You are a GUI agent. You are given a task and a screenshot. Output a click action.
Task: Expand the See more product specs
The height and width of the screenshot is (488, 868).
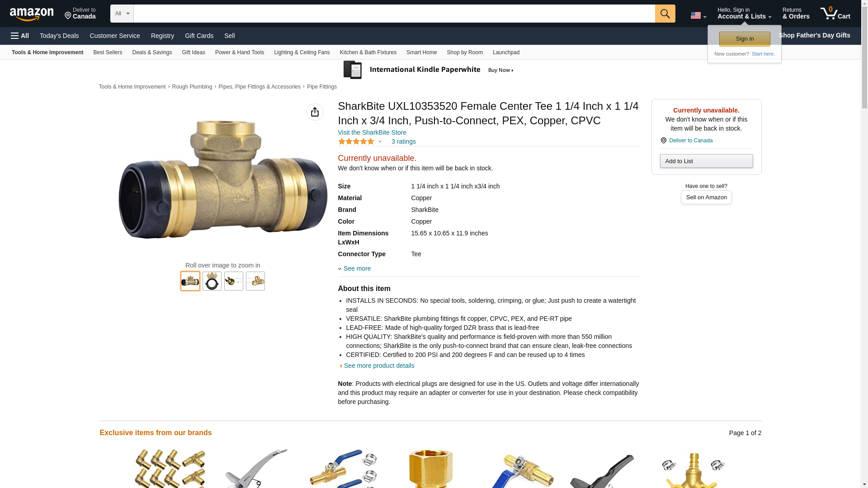coord(354,268)
